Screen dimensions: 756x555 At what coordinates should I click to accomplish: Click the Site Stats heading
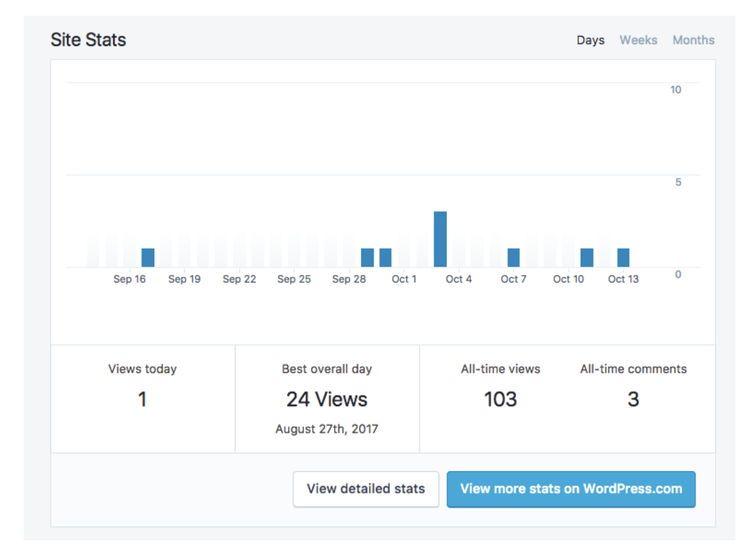tap(88, 40)
